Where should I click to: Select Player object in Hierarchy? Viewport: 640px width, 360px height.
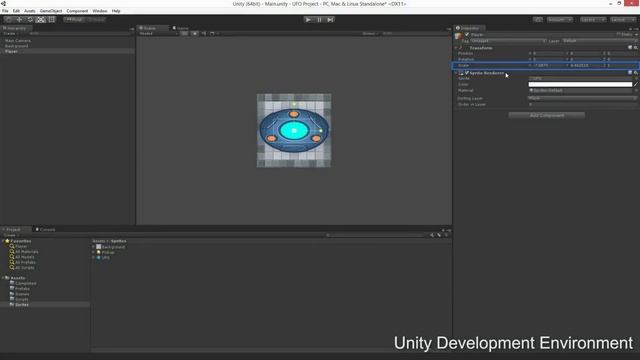pos(11,51)
